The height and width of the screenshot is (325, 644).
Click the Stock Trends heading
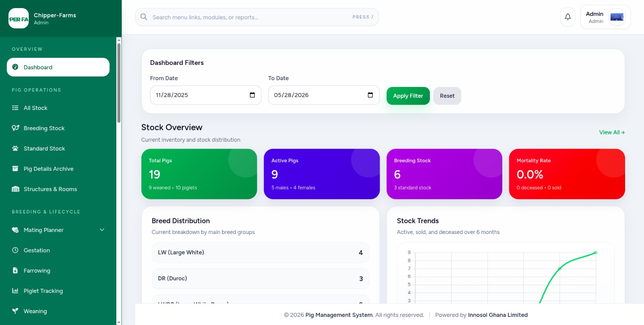[x=418, y=221]
